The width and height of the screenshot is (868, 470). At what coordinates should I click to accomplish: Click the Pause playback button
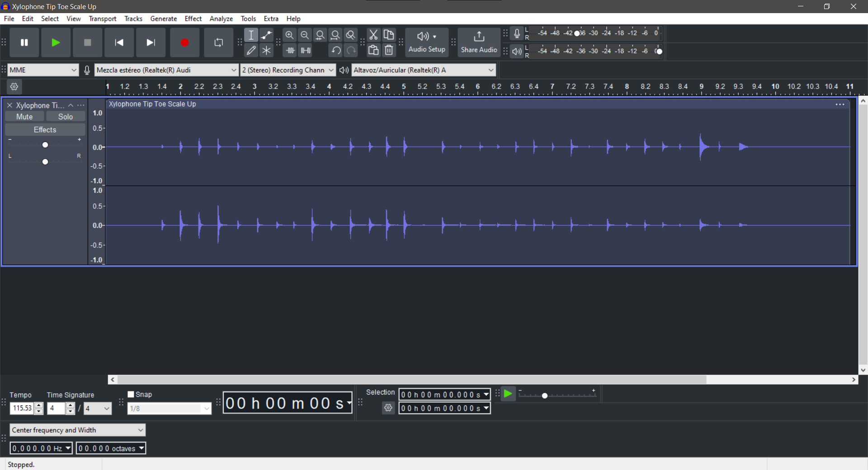coord(24,42)
